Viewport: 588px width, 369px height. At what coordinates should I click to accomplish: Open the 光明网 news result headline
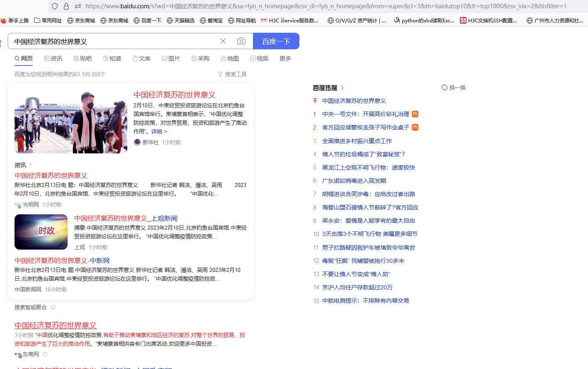pos(51,176)
